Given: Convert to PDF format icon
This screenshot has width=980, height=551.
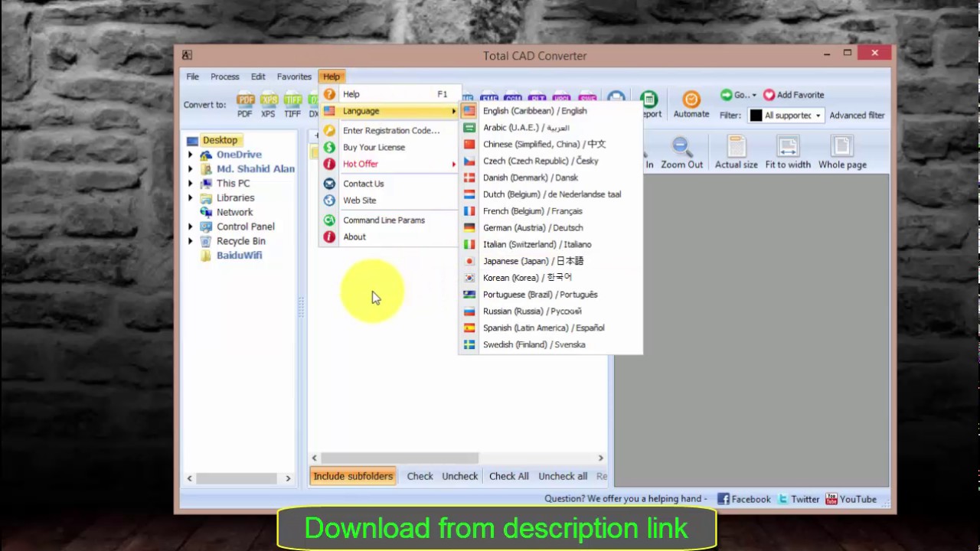Looking at the screenshot, I should tap(245, 105).
